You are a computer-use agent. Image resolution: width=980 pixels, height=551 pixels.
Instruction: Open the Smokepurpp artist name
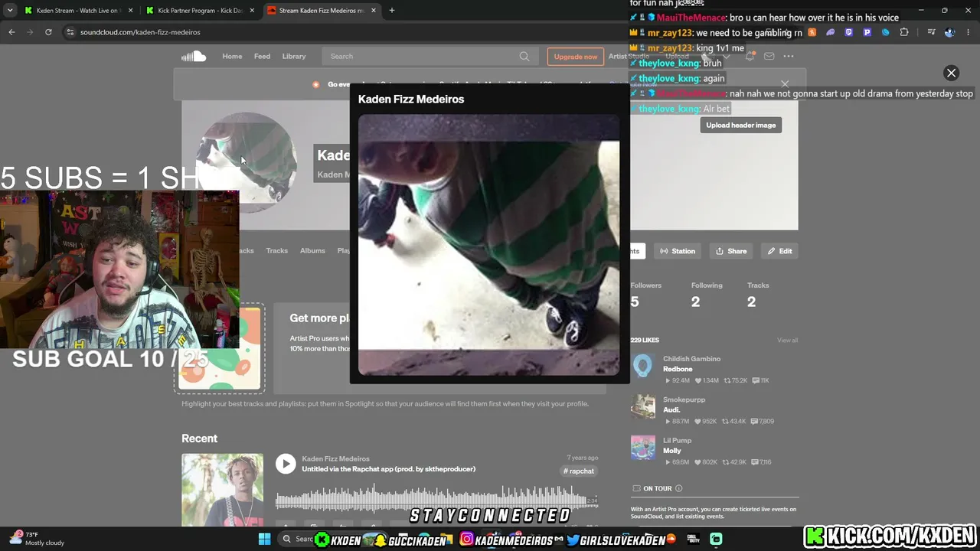click(x=684, y=399)
